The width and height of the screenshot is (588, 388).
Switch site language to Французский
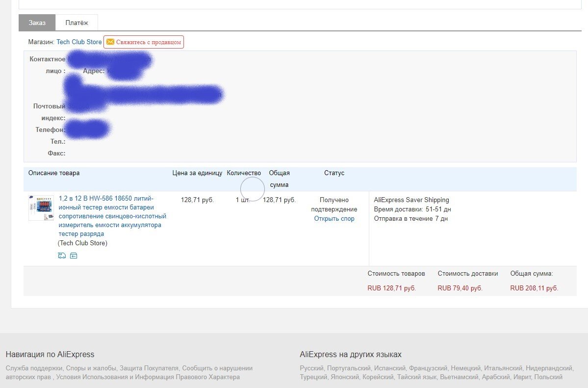[428, 368]
